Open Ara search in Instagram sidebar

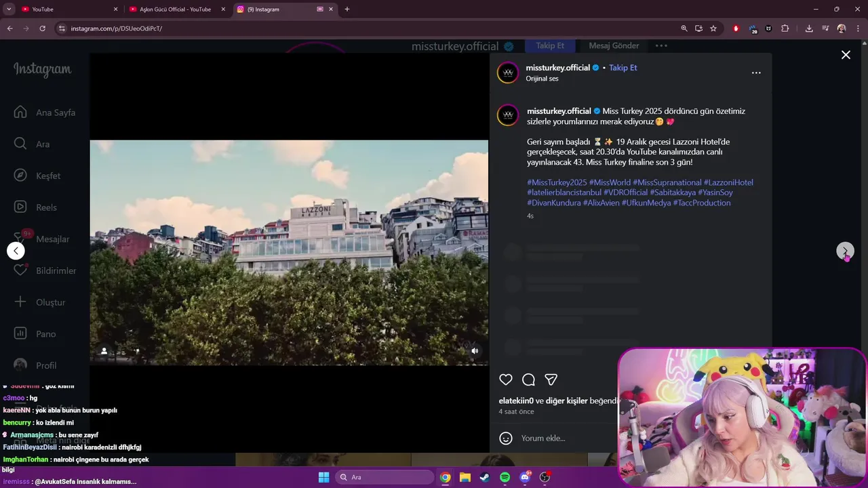click(32, 144)
